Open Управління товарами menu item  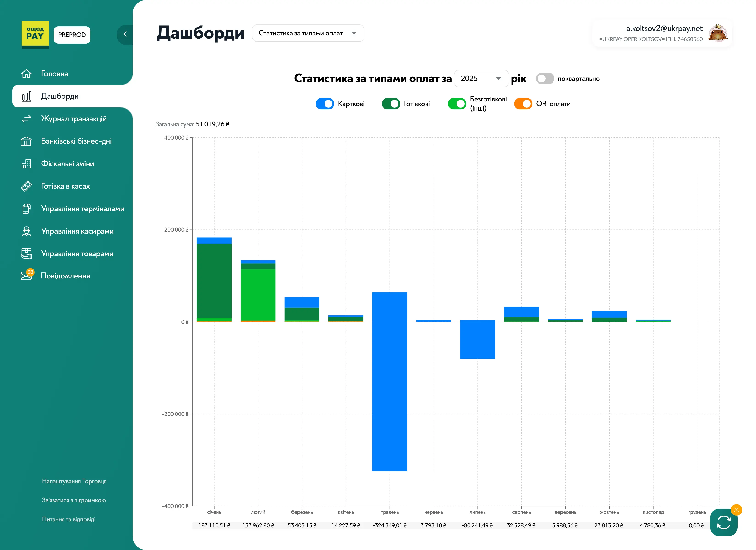pyautogui.click(x=77, y=254)
